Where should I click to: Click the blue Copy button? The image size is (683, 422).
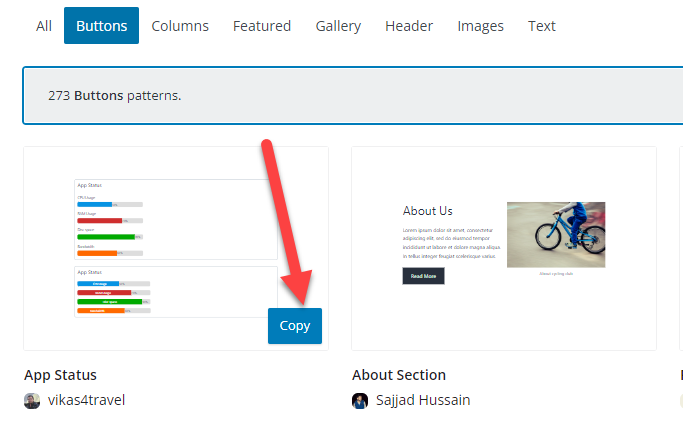pyautogui.click(x=295, y=326)
